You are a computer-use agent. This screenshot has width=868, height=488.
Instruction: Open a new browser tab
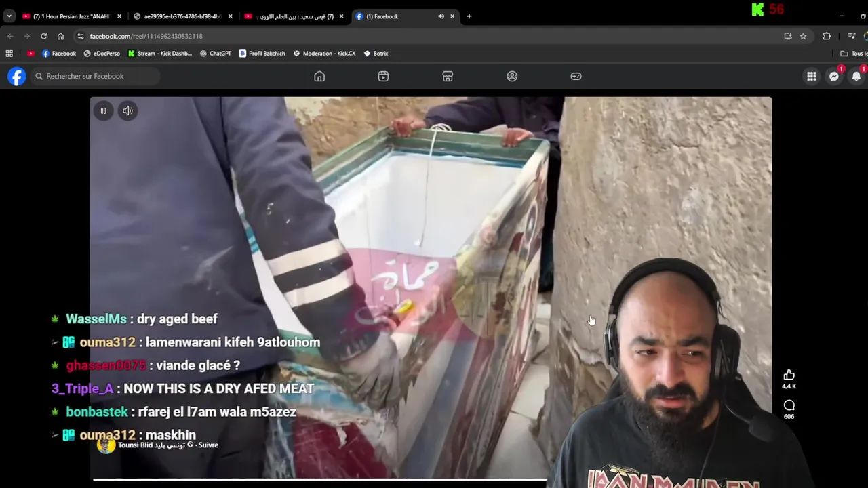[469, 16]
